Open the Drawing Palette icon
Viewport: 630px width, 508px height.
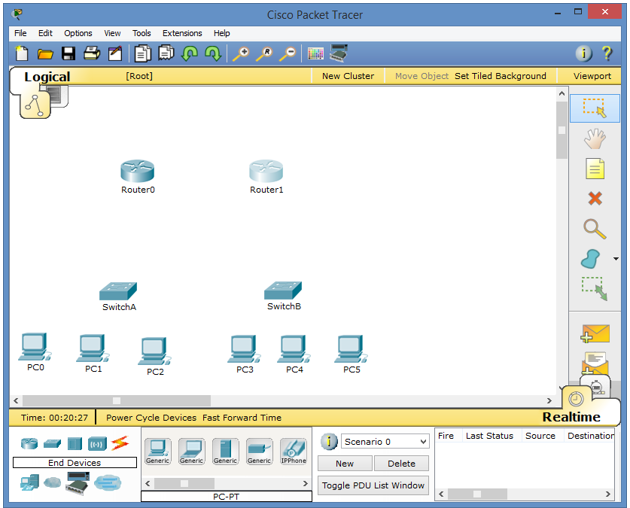click(x=315, y=53)
